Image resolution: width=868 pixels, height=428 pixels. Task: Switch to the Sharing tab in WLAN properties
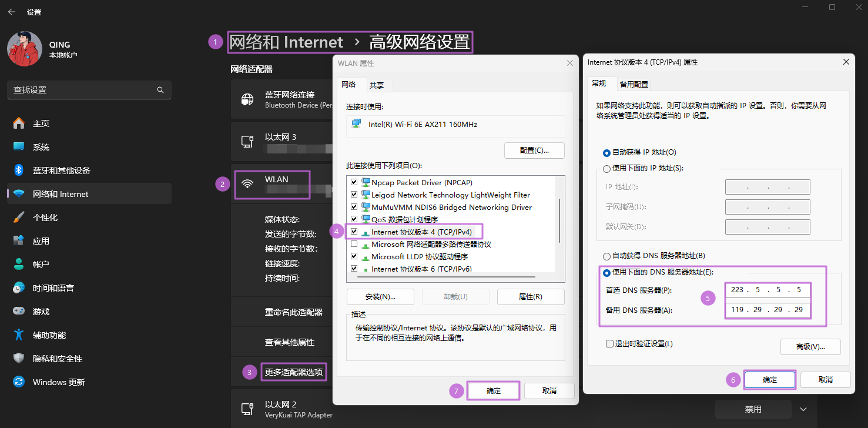click(377, 85)
